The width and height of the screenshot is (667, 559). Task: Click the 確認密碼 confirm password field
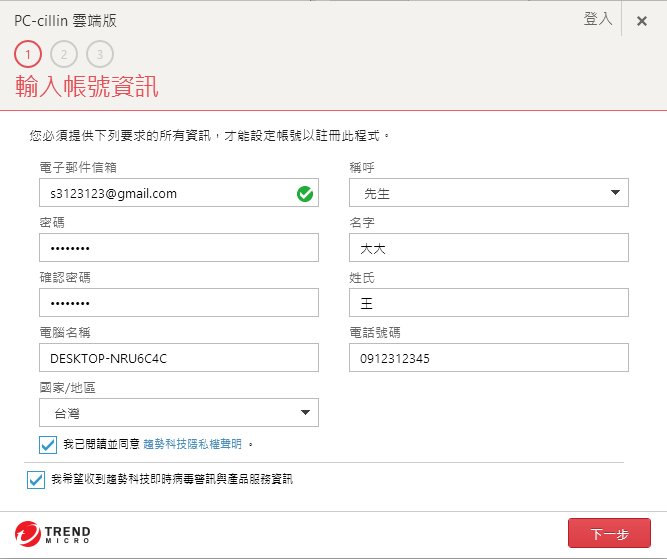click(179, 303)
